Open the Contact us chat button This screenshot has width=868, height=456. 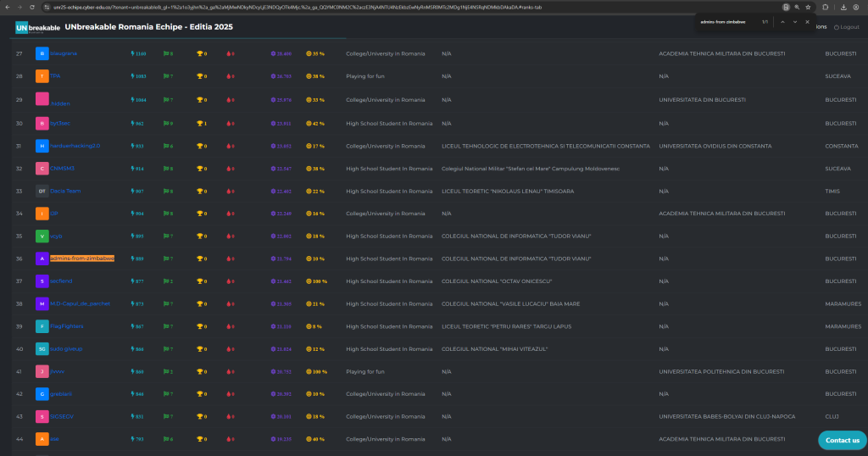click(842, 440)
